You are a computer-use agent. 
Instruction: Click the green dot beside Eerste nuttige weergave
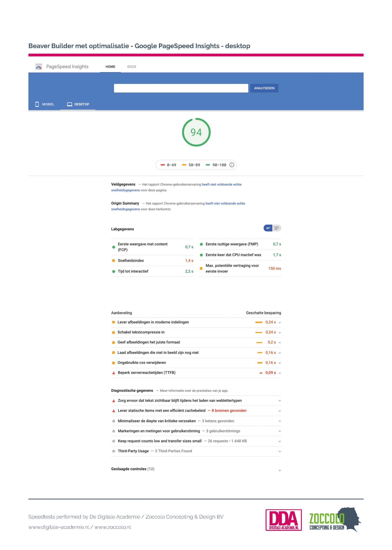[201, 244]
